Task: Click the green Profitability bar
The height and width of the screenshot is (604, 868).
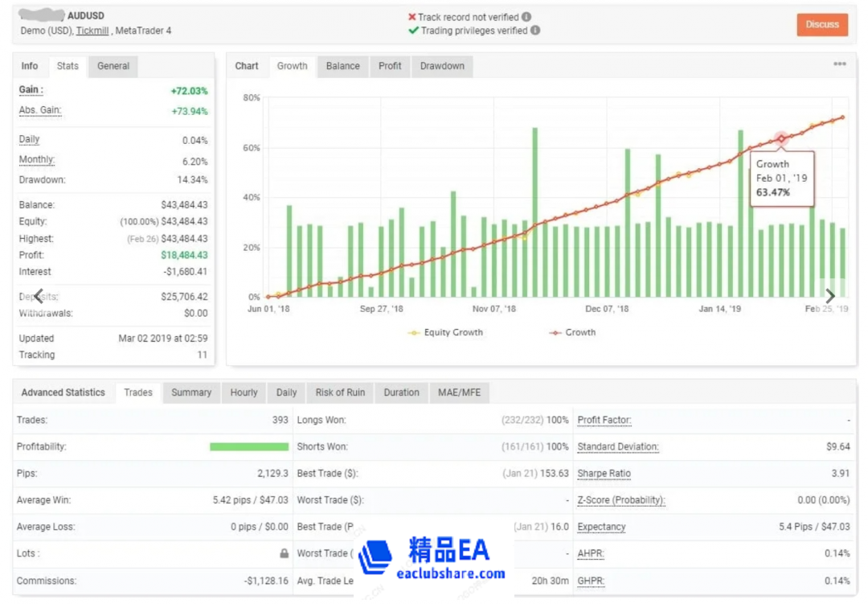Action: (x=249, y=446)
